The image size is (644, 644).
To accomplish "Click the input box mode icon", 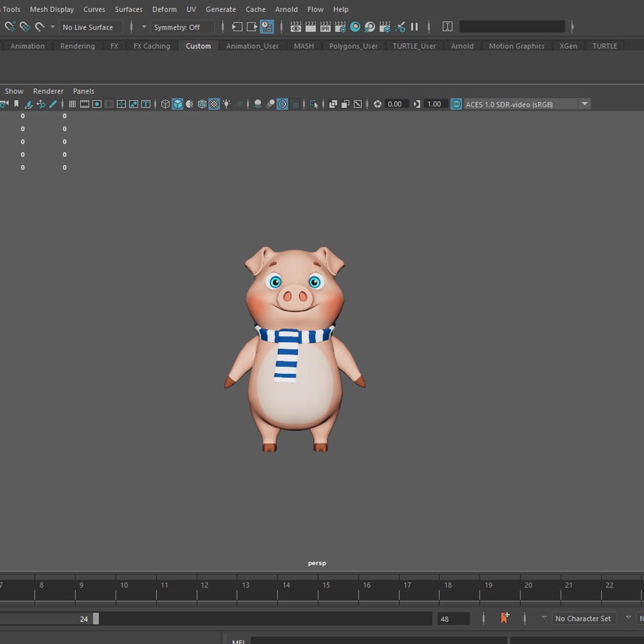I will (447, 27).
